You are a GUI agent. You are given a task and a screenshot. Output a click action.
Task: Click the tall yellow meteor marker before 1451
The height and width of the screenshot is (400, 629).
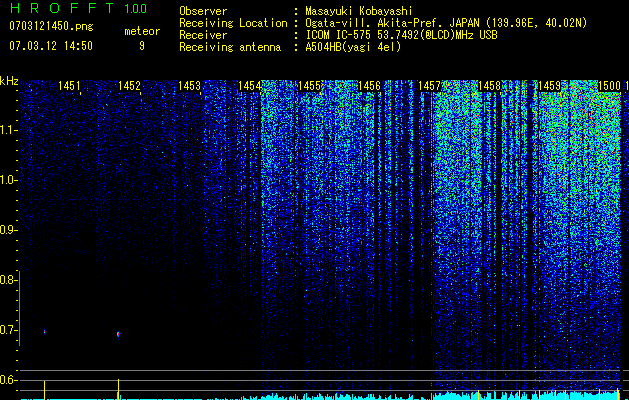coord(44,390)
